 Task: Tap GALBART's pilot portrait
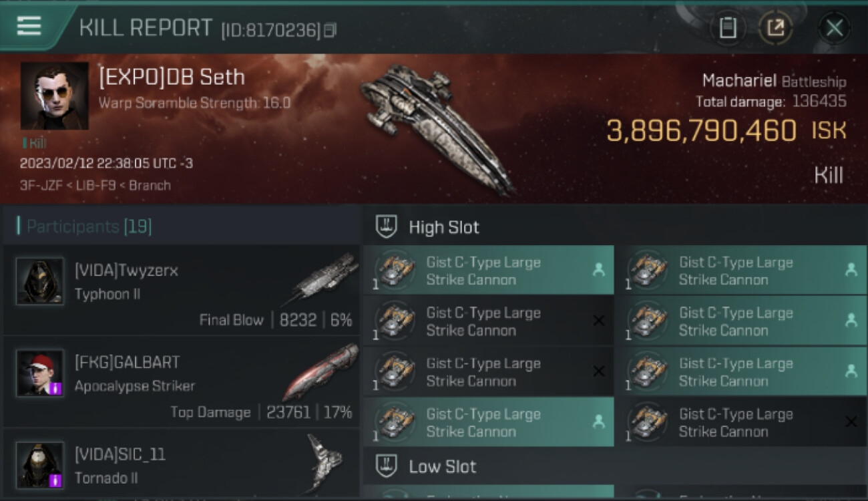coord(40,373)
